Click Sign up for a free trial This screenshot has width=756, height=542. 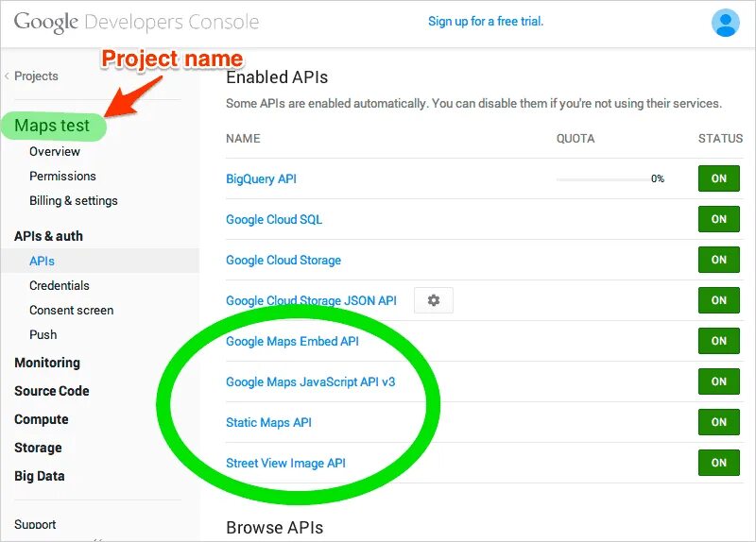pos(486,21)
